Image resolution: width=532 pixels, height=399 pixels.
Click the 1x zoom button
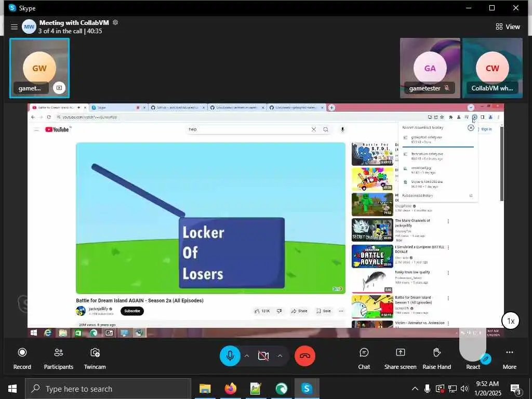[511, 321]
